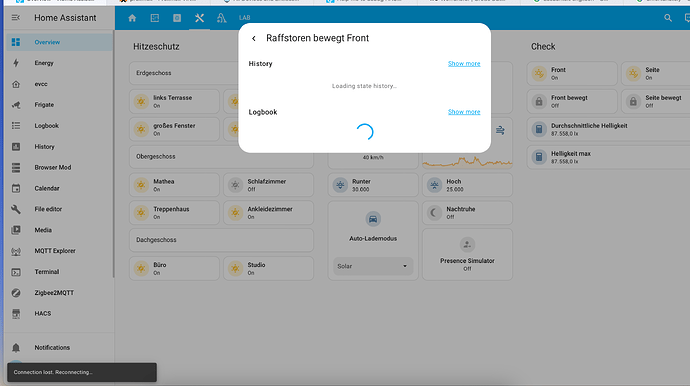Toggle Büro sun icon
690x386 pixels.
point(141,268)
